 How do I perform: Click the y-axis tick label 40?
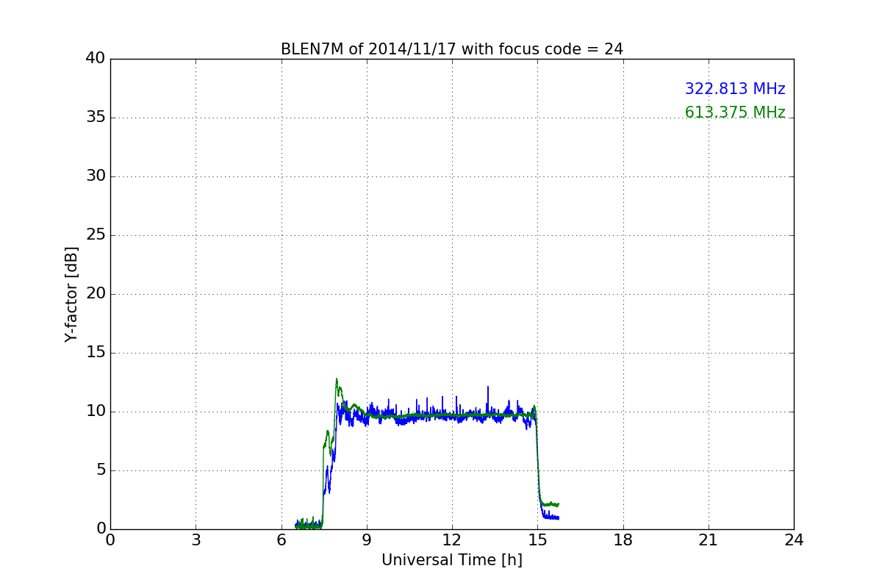click(x=96, y=59)
